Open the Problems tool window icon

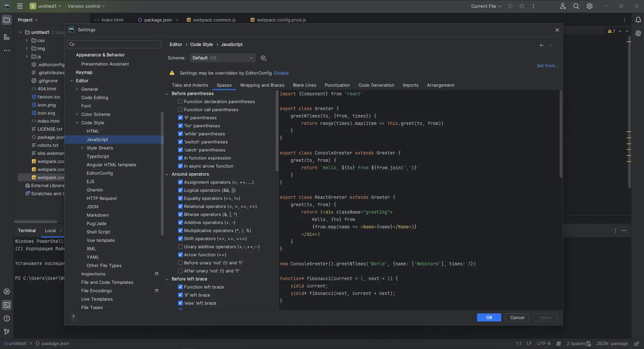(x=7, y=318)
